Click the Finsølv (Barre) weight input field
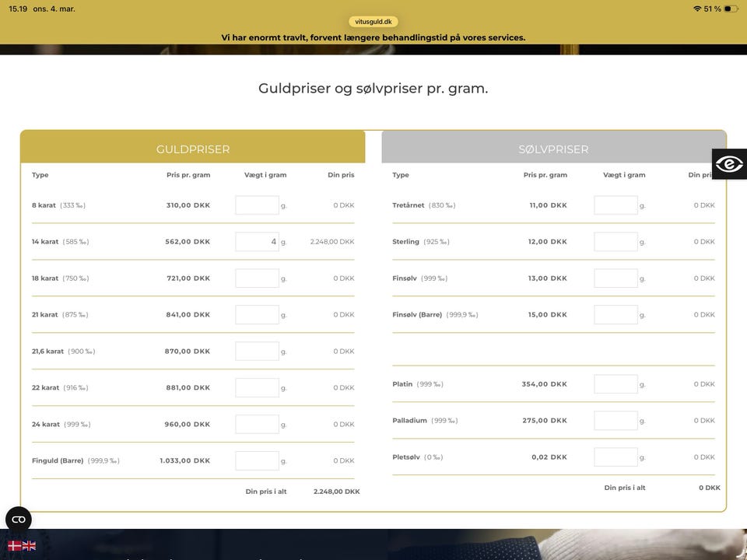 [x=616, y=315]
